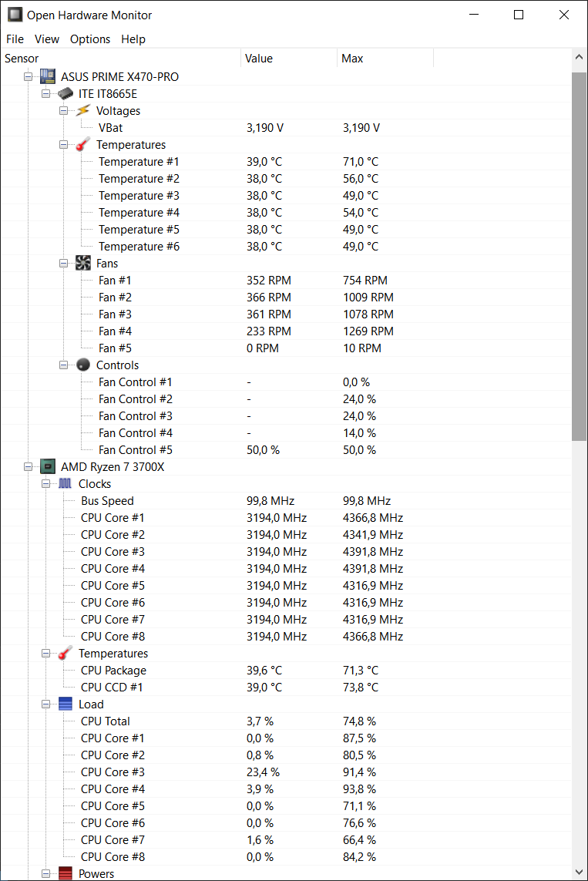The width and height of the screenshot is (588, 881).
Task: Click the Sensor column header
Action: point(121,58)
